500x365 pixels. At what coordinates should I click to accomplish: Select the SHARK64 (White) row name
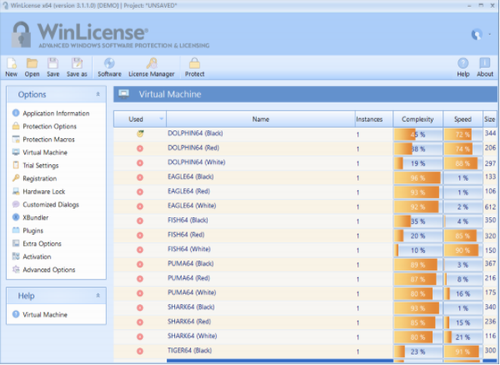192,336
